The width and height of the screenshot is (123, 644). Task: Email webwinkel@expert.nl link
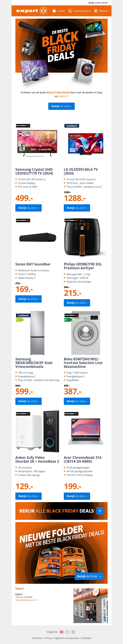pos(26,600)
